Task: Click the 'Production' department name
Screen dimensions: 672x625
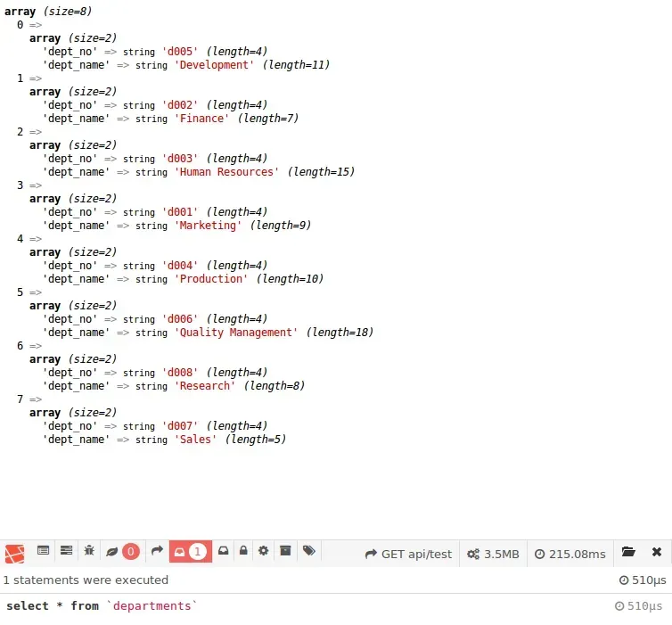Action: point(211,279)
